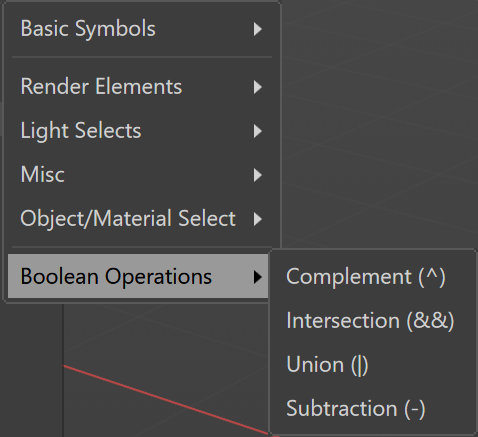Select the Light Selects menu entry
Viewport: 478px width, 437px height.
click(x=138, y=131)
